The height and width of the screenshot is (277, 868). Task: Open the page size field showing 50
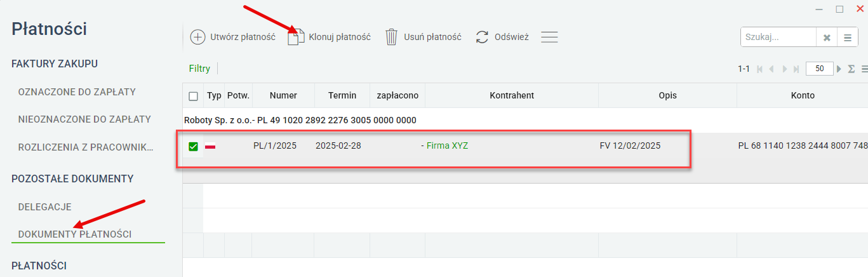coord(819,69)
